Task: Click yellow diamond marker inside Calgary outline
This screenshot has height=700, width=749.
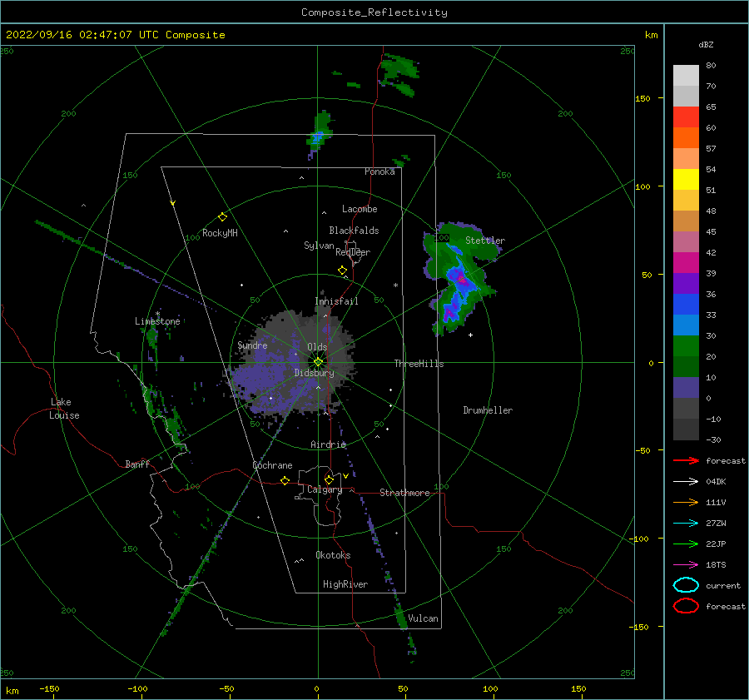Action: 329,479
